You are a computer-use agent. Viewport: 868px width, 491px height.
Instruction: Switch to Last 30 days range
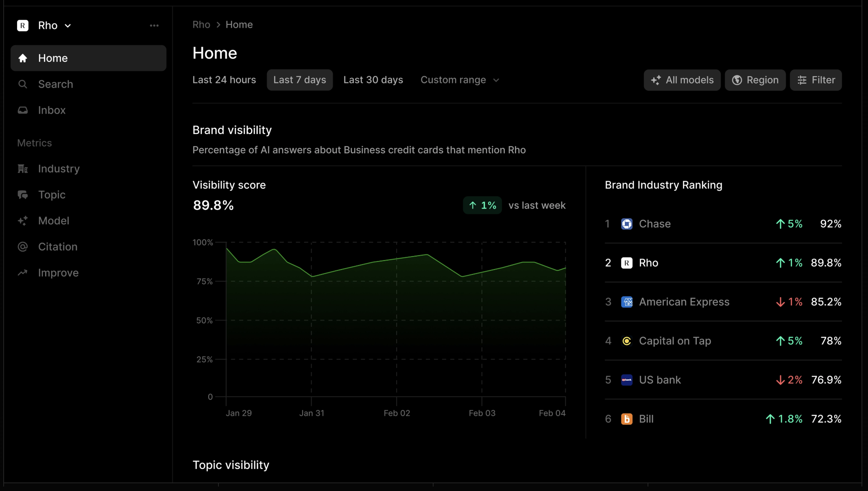coord(373,80)
